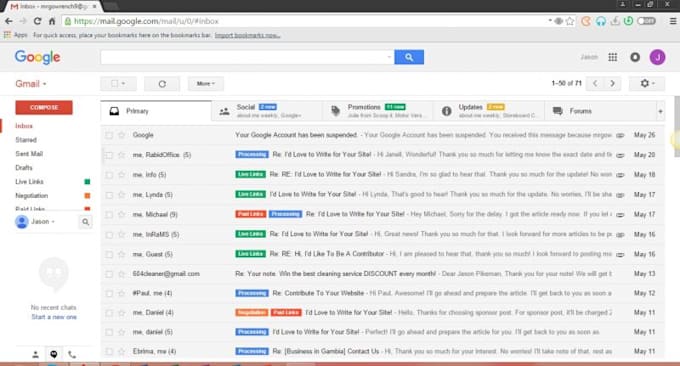Click browser back arrow
The image size is (680, 366).
[x=9, y=21]
